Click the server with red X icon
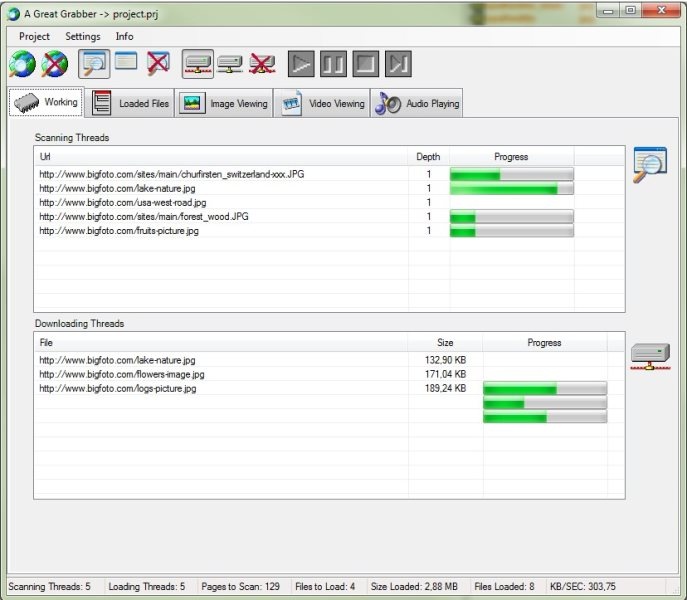The width and height of the screenshot is (687, 600). coord(262,64)
